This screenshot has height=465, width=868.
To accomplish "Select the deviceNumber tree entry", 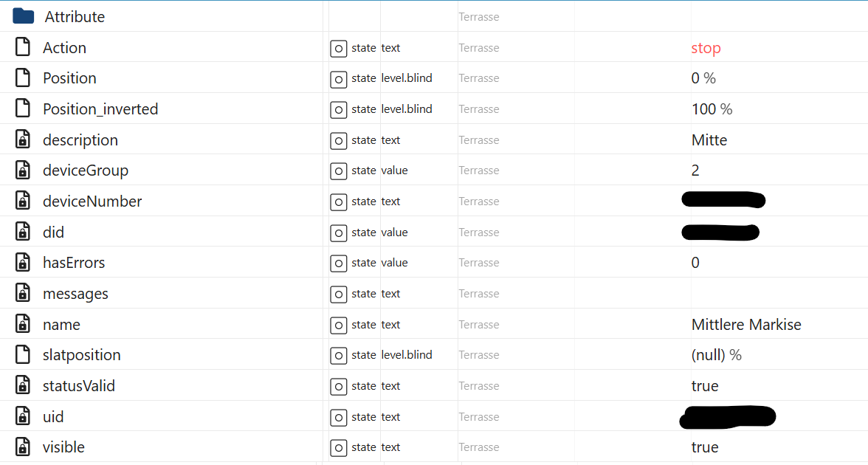I will point(92,201).
